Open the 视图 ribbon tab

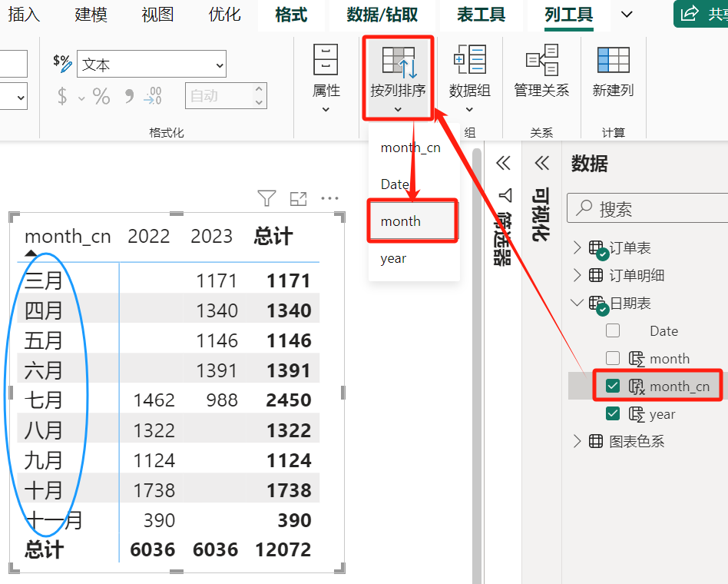(x=158, y=15)
